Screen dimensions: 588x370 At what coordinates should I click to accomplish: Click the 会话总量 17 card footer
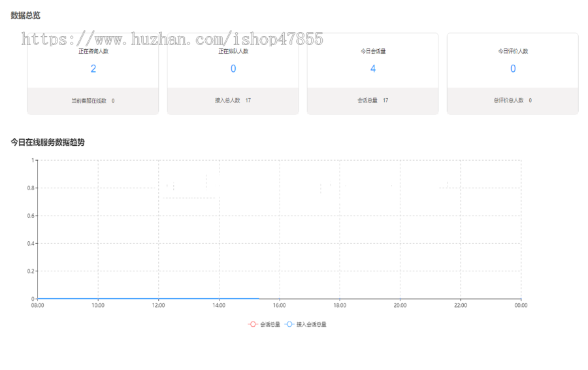point(373,100)
